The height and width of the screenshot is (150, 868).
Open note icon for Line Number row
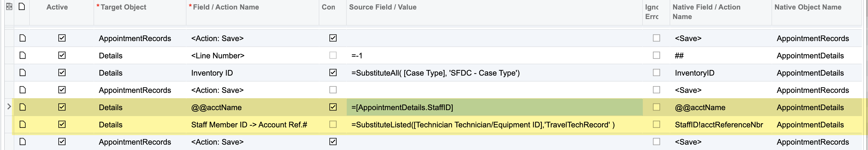click(23, 55)
